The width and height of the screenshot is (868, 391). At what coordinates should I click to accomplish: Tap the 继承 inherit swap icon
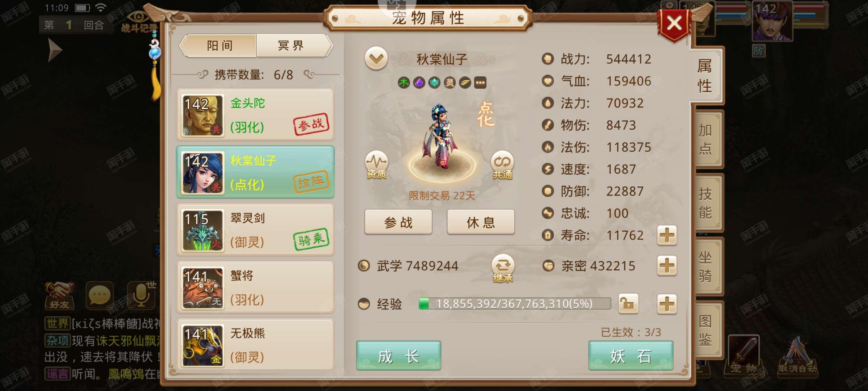(503, 268)
